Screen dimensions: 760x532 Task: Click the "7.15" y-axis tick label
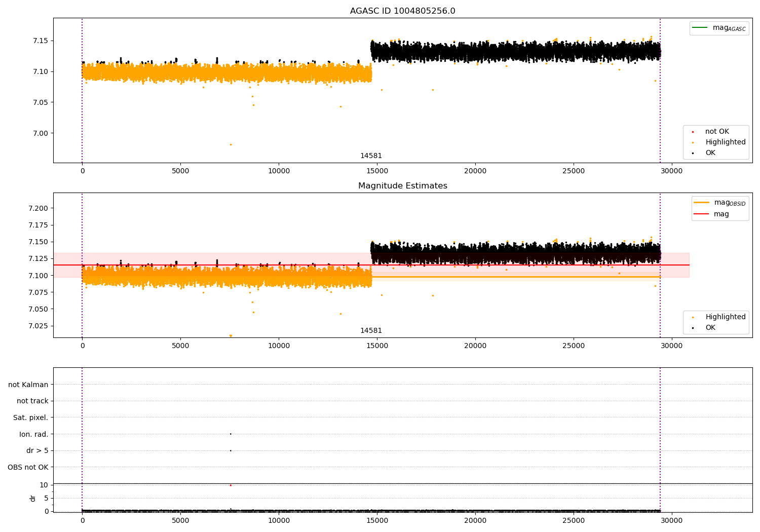tap(41, 41)
